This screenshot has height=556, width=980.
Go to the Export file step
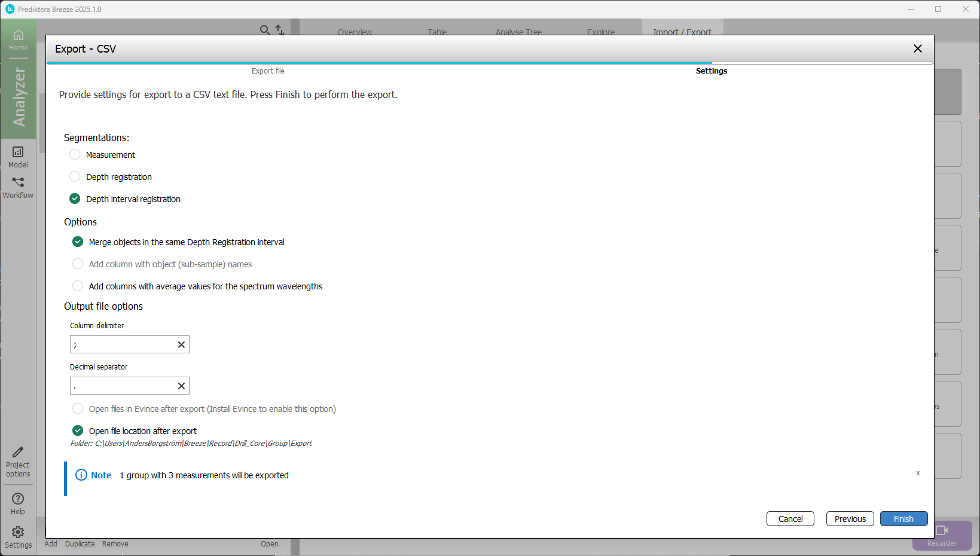pos(268,71)
